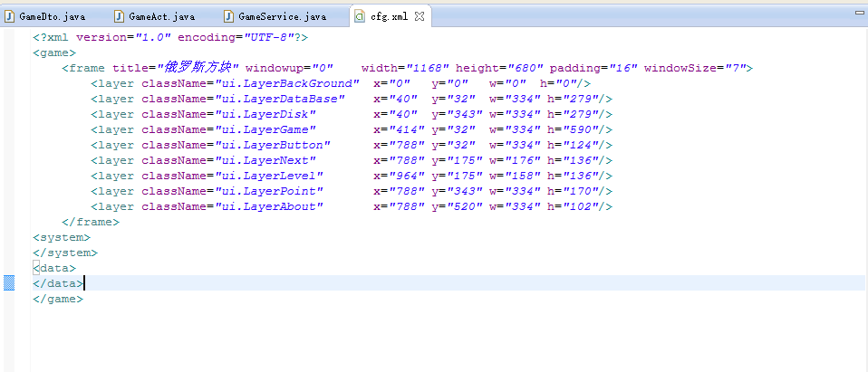Click y="343" in the LayerDisk row

(458, 114)
